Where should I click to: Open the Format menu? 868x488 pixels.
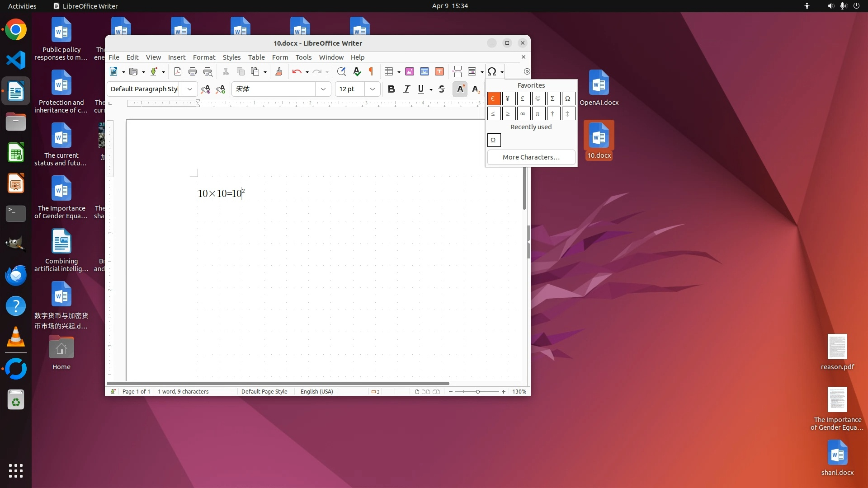[x=204, y=57]
